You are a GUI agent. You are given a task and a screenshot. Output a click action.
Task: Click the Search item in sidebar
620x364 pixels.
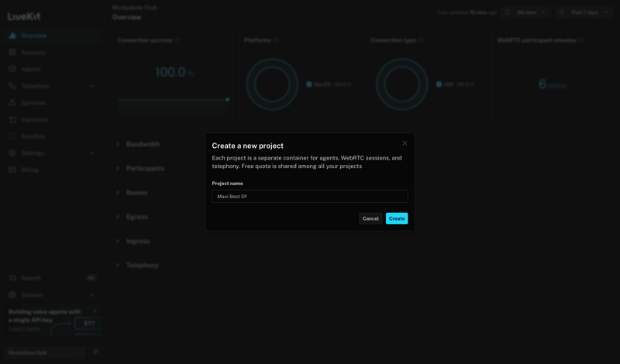52,278
